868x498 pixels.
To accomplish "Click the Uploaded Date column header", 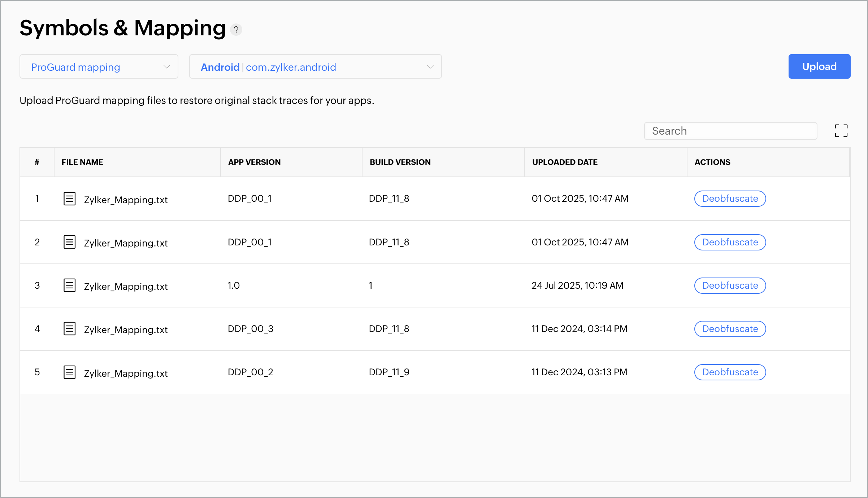I will coord(565,162).
